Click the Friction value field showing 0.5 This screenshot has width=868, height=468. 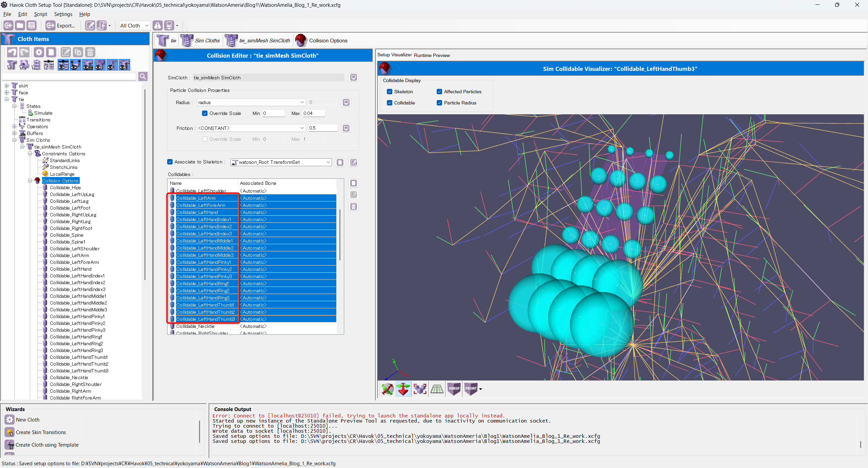(x=323, y=128)
